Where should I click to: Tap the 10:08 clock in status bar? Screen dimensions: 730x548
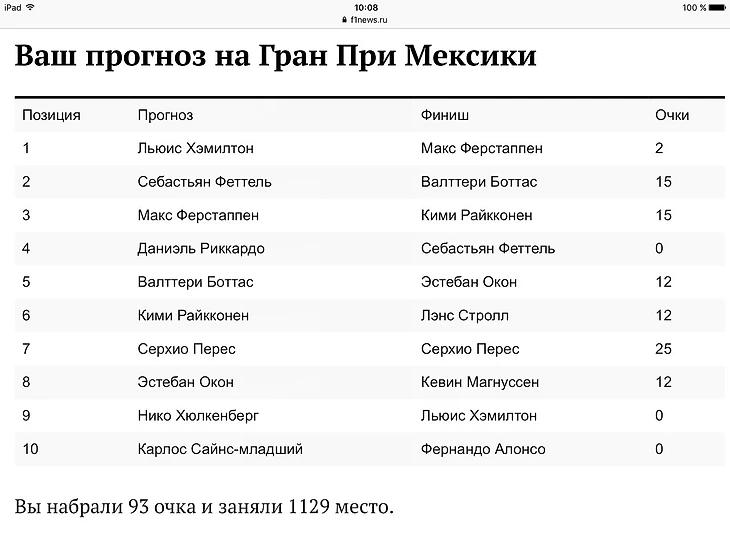pyautogui.click(x=366, y=7)
